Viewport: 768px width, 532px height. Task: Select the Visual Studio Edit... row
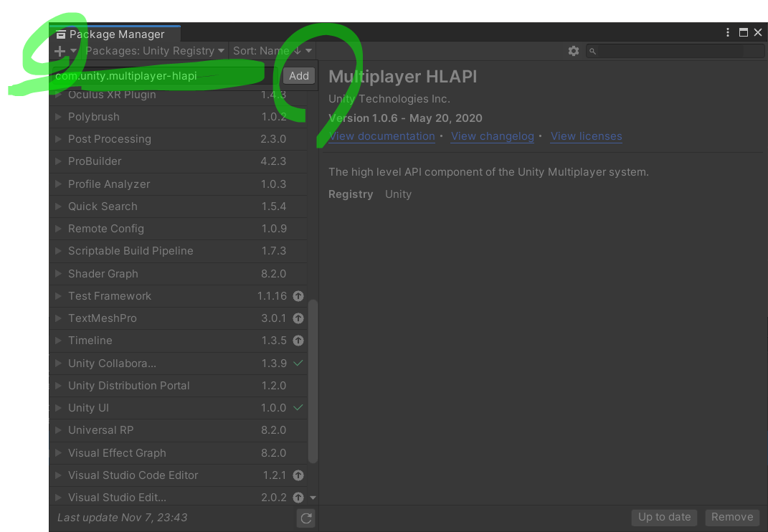coord(179,496)
